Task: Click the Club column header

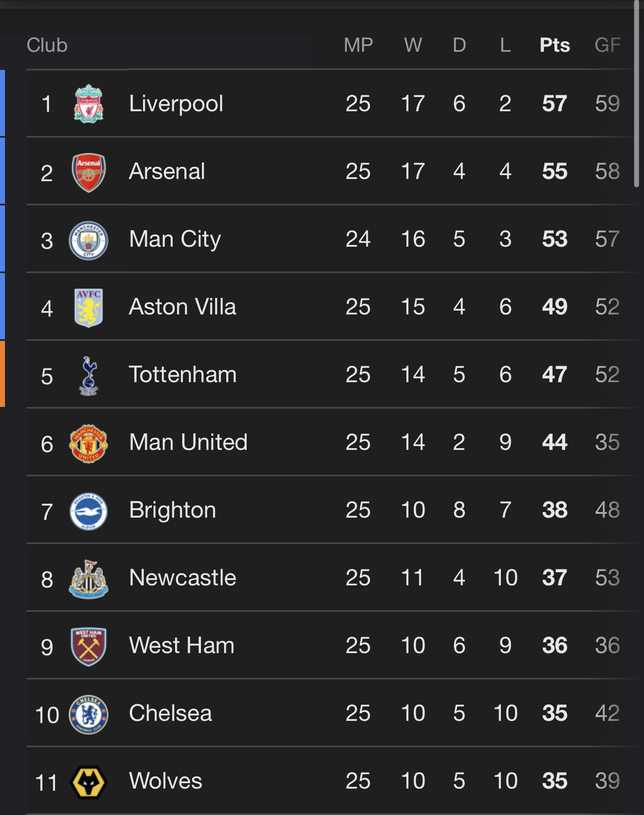Action: 47,45
